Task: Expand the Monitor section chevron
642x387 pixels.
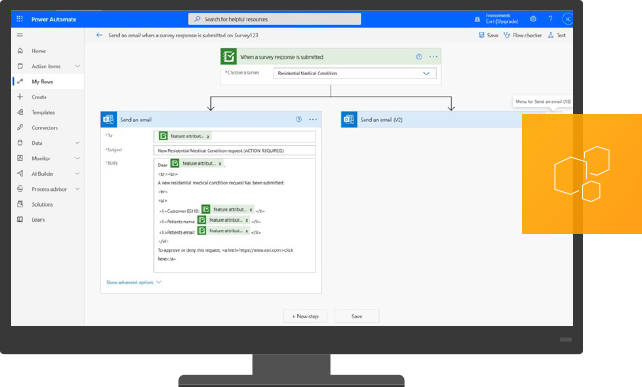Action: click(x=77, y=158)
